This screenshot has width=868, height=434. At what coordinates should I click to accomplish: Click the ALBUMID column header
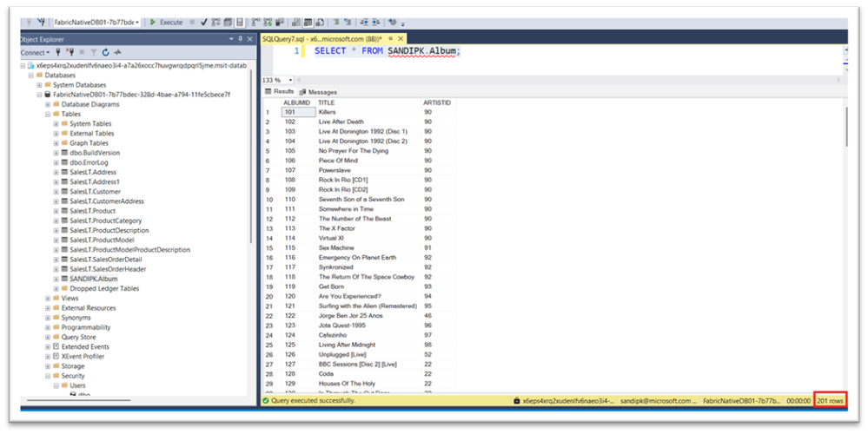298,102
